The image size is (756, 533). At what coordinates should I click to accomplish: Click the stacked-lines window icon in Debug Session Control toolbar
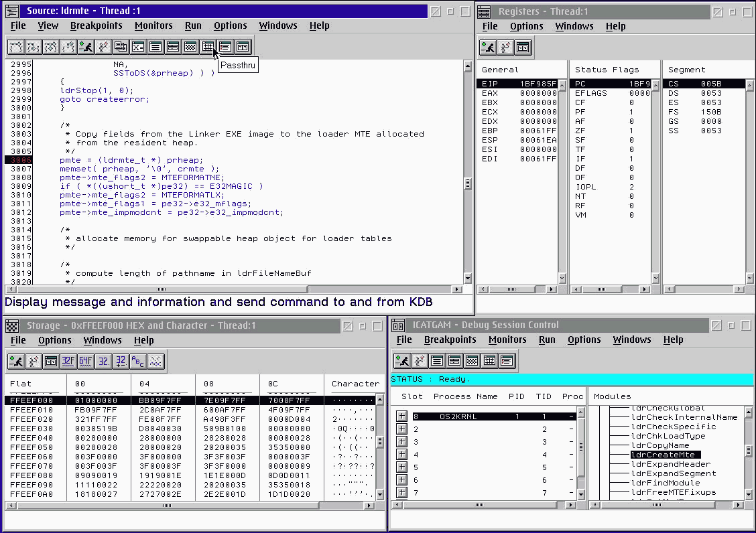click(x=437, y=361)
